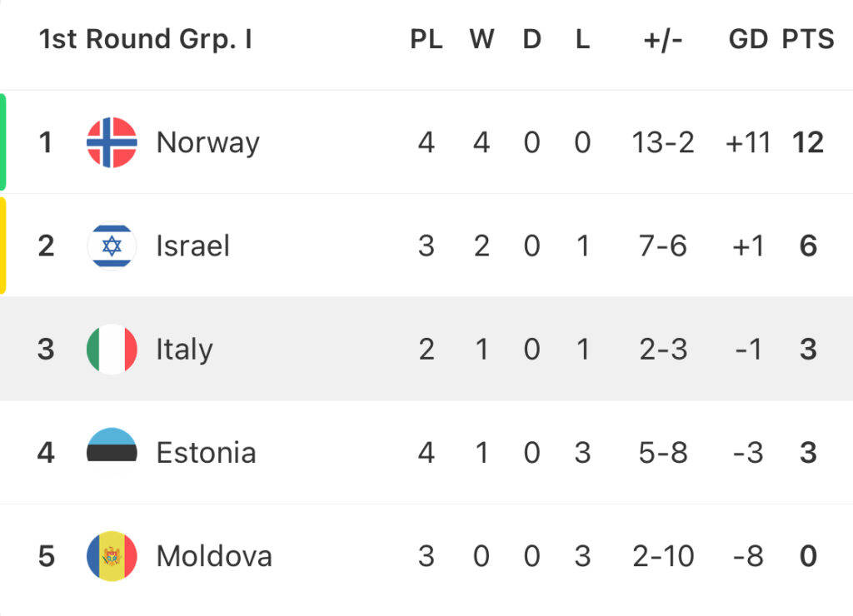Click the Estonia flag icon
The width and height of the screenshot is (853, 616).
pos(112,452)
